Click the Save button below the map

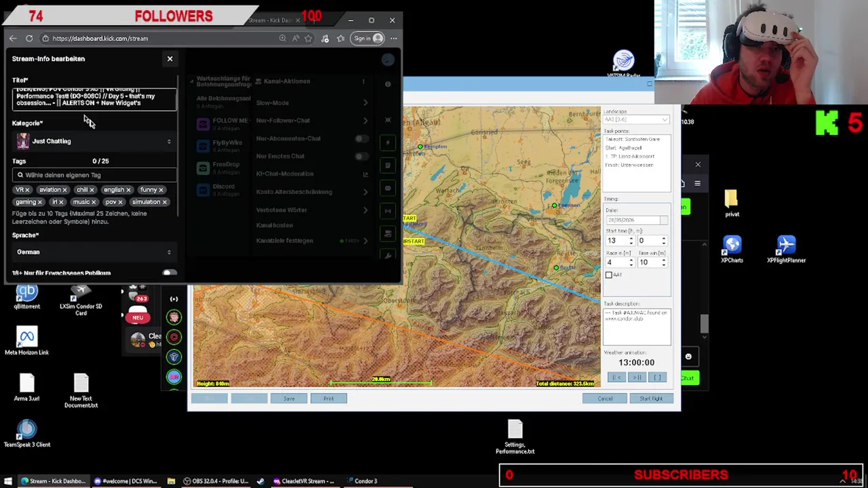289,399
